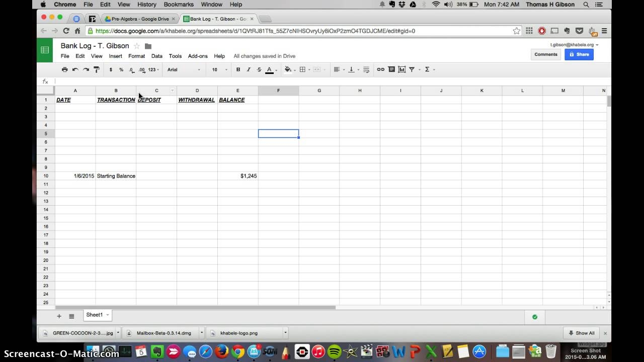Click the blue Share button
The width and height of the screenshot is (644, 362).
click(x=579, y=54)
